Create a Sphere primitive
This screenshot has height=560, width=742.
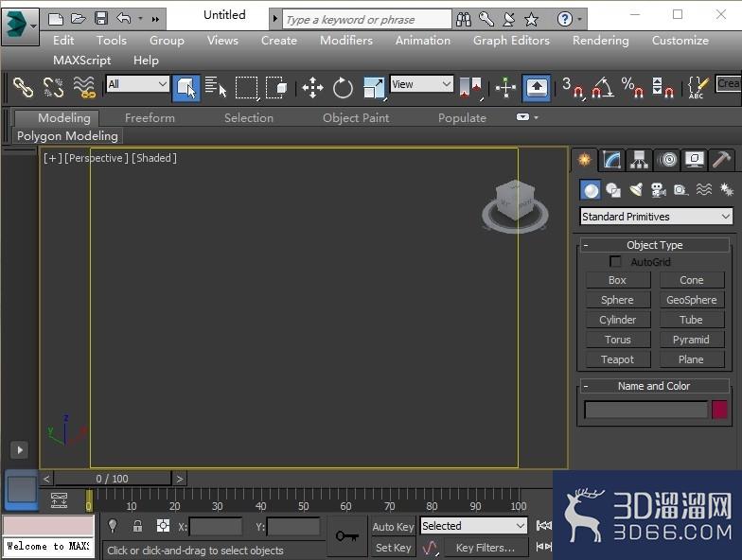point(617,300)
